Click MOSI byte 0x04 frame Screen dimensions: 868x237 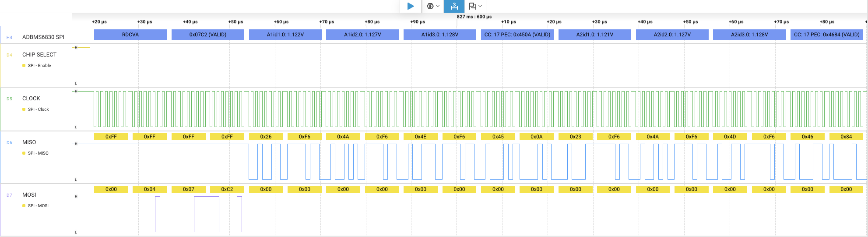click(150, 189)
